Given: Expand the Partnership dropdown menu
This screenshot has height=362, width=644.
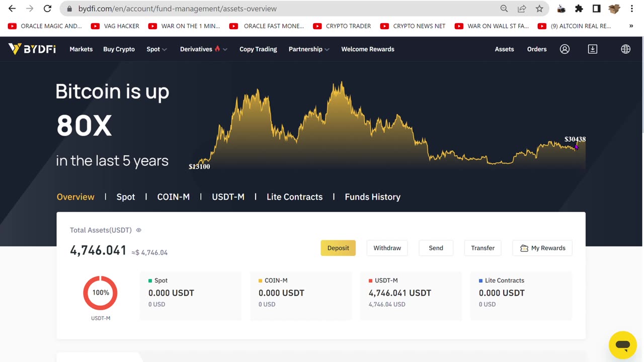Looking at the screenshot, I should [309, 49].
